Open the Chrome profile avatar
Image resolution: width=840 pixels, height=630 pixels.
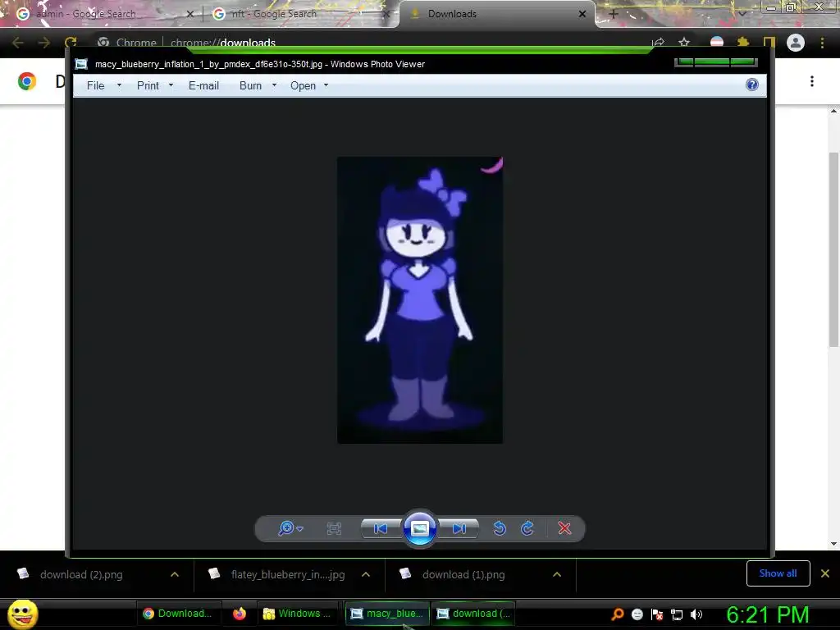click(796, 43)
